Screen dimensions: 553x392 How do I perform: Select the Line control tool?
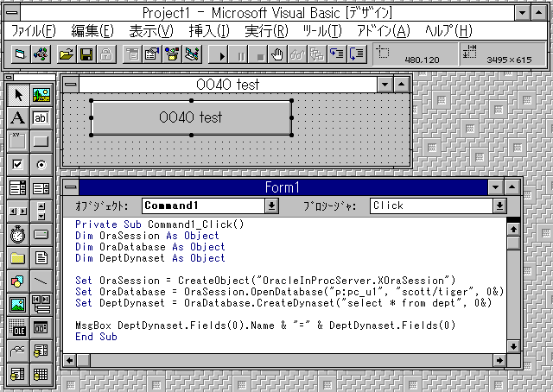coord(41,281)
